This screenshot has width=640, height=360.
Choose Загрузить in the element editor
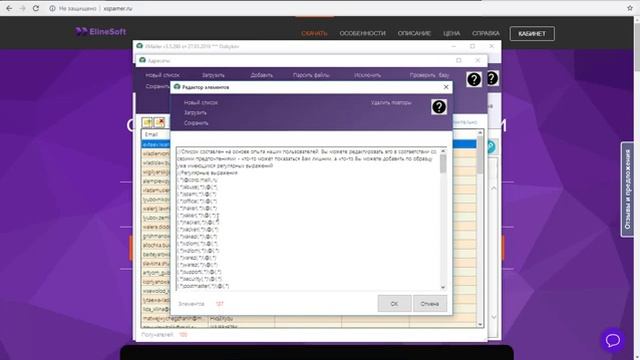tap(195, 113)
